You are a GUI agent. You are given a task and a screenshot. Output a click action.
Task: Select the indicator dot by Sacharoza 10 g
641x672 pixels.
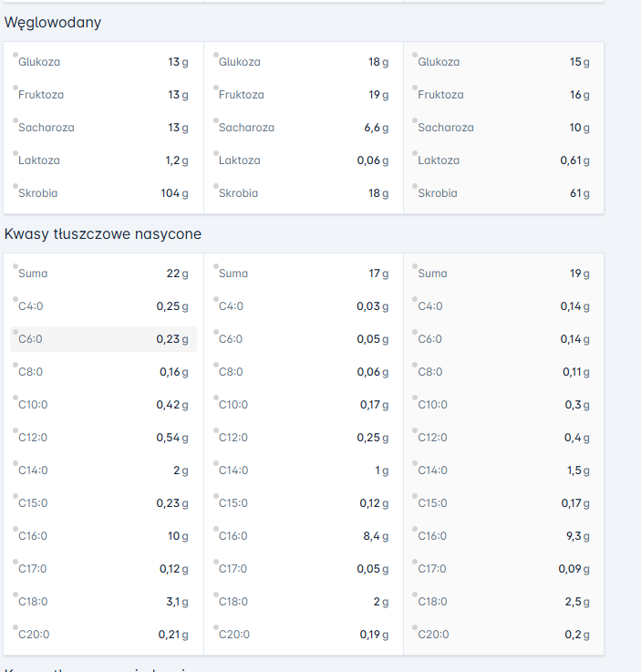tap(416, 119)
